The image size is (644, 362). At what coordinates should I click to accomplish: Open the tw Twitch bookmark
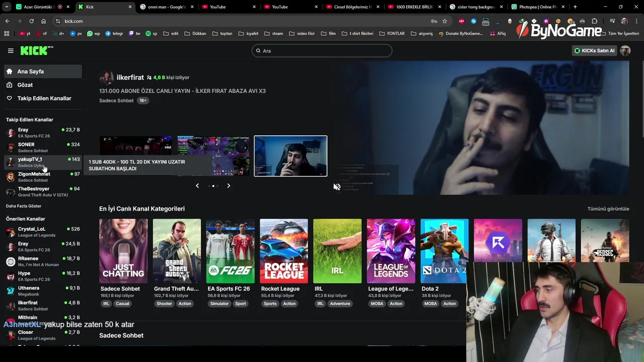click(135, 34)
